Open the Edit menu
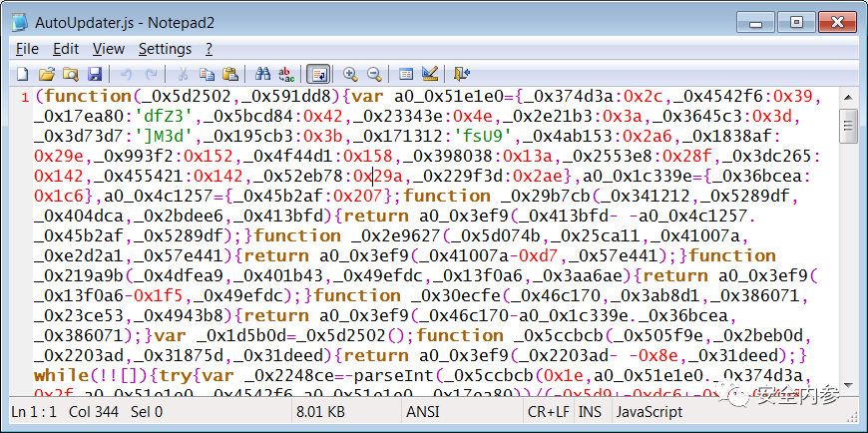The width and height of the screenshot is (868, 433). (66, 49)
